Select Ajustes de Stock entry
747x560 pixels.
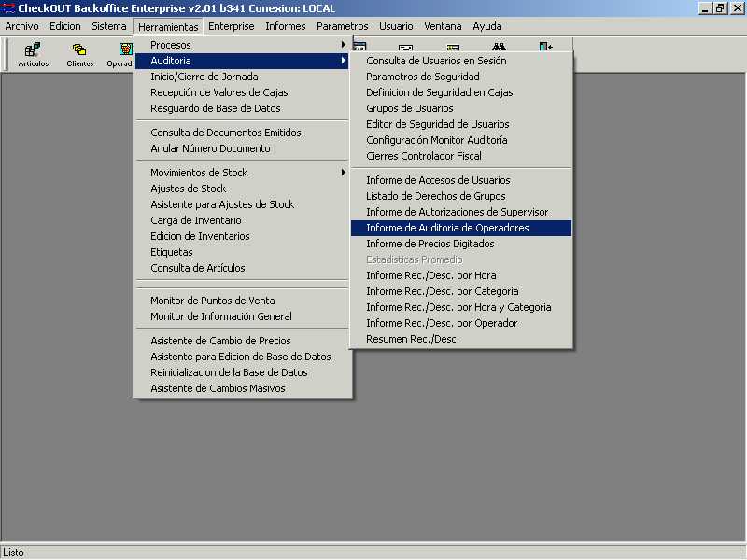tap(243, 189)
